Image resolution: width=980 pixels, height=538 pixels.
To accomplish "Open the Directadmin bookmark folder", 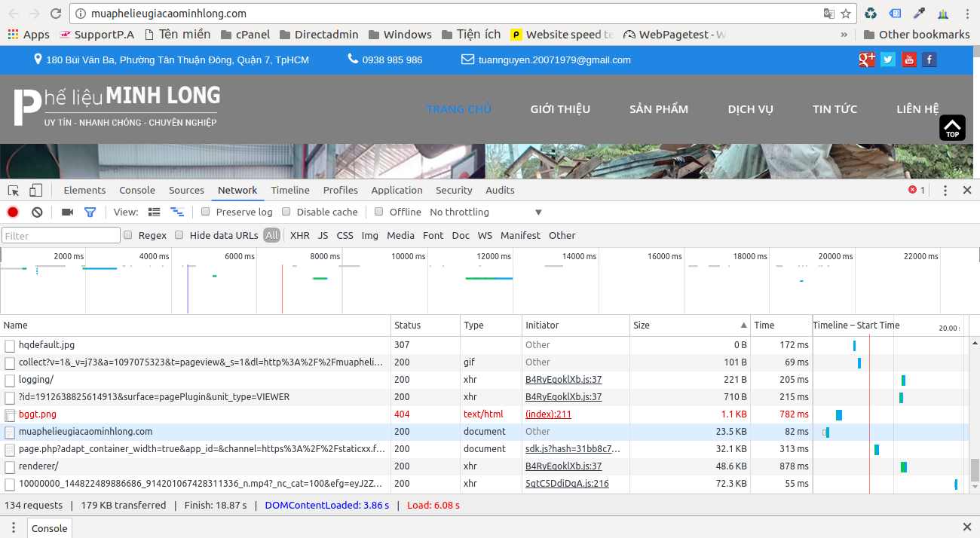I will click(x=319, y=35).
